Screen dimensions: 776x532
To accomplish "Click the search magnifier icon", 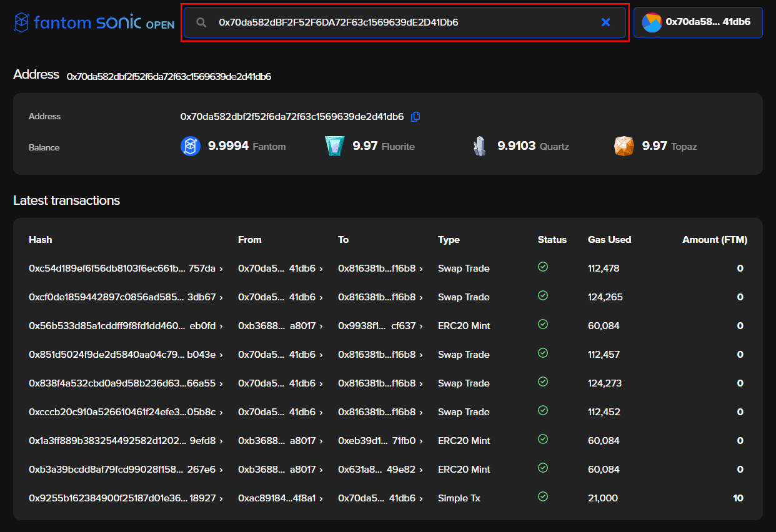I will (201, 22).
